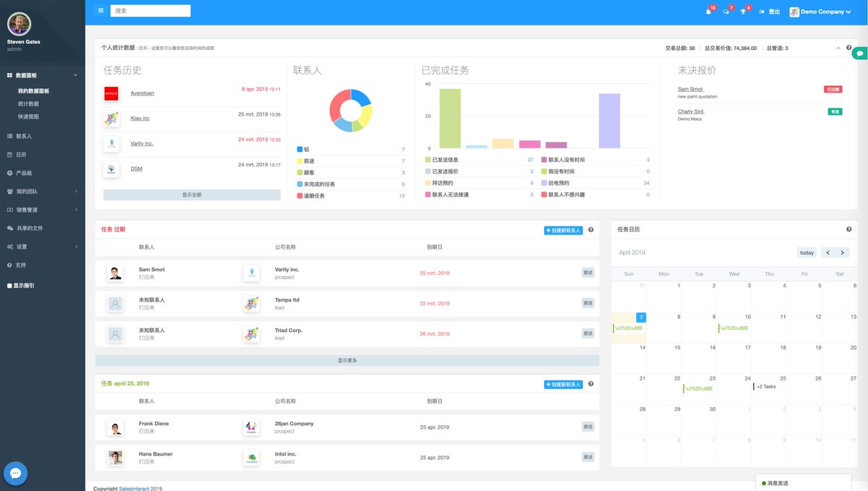Click help icon on 任务日历 panel

848,229
